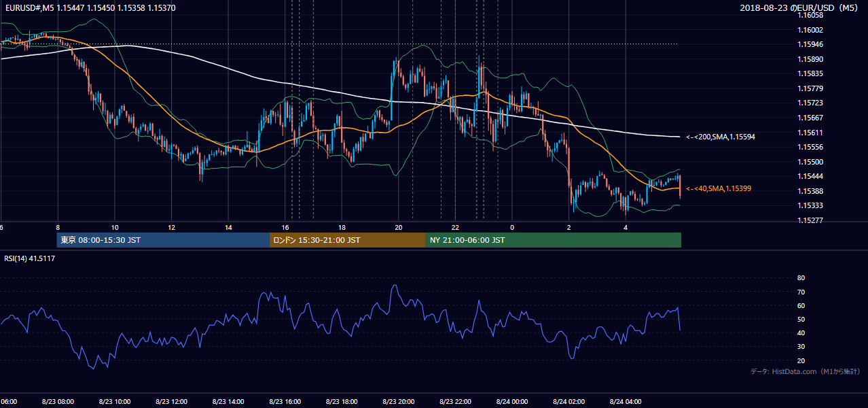
Task: Click the 8/23 08:00 date axis label
Action: tap(56, 401)
